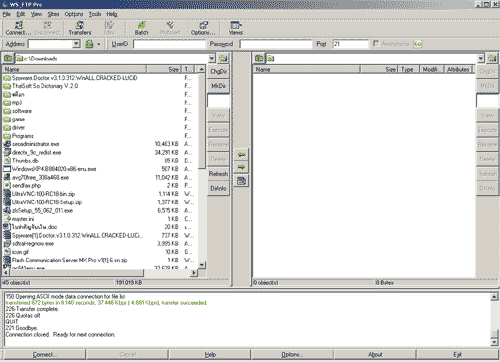This screenshot has height=362, width=500.
Task: Click the connect icon beside Address field
Action: (89, 44)
